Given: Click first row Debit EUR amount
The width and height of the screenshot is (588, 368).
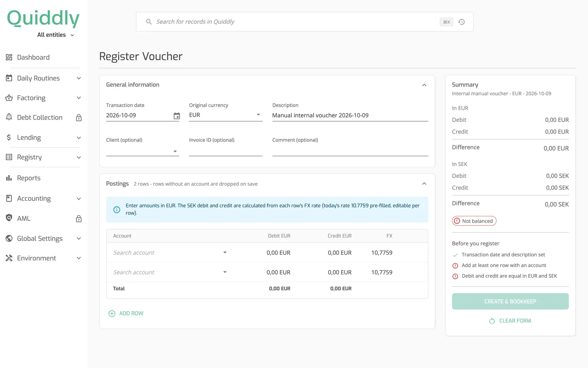Looking at the screenshot, I should [x=278, y=253].
